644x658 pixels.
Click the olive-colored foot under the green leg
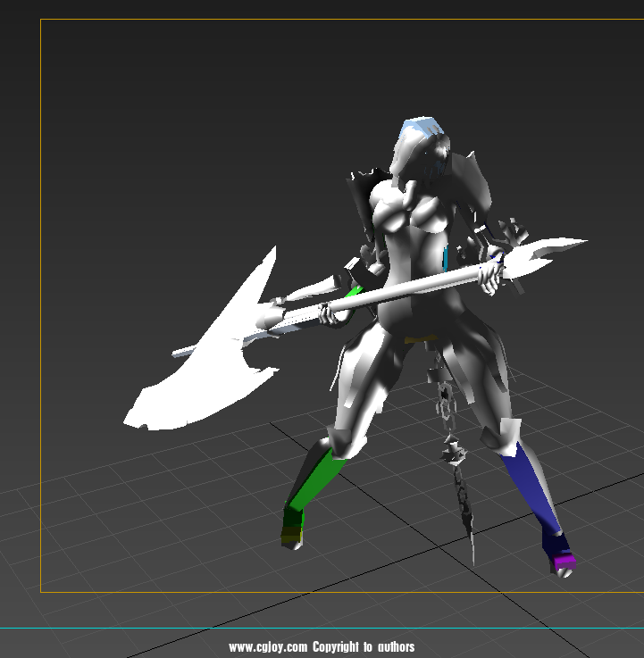292,533
